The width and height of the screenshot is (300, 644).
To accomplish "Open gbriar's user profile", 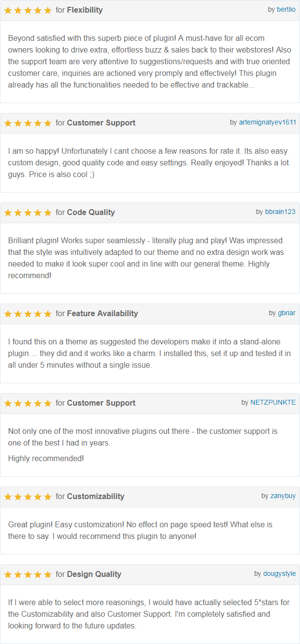I will (286, 313).
